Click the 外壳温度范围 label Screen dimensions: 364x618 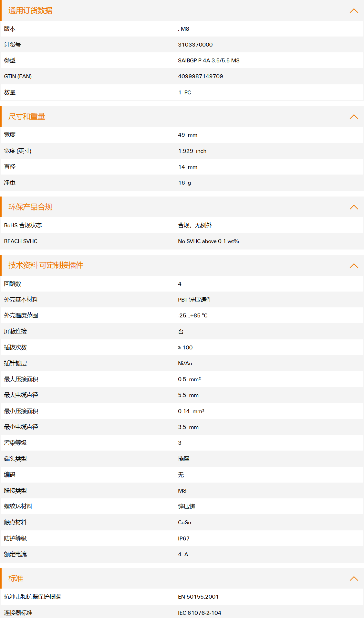pos(21,315)
